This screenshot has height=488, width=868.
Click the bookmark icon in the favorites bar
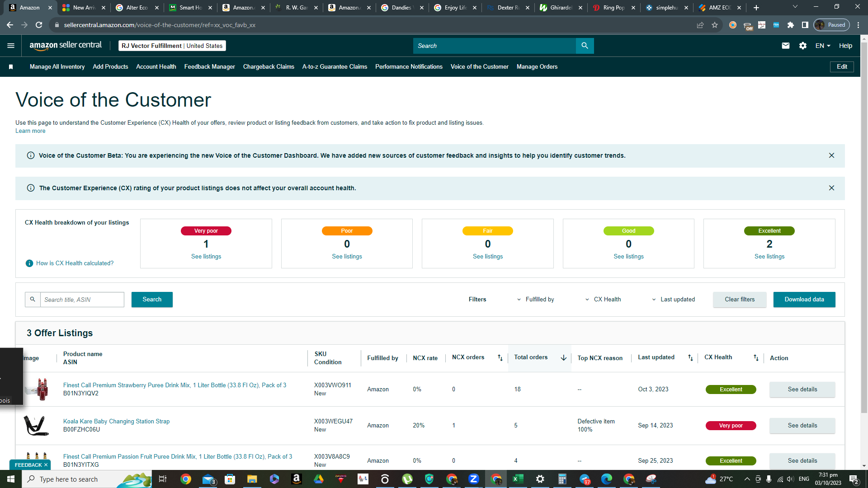pos(11,67)
